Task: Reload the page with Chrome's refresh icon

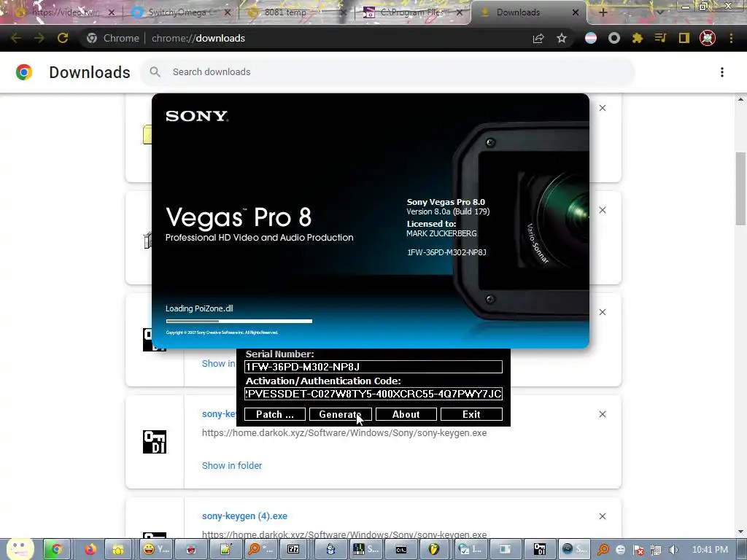Action: tap(63, 38)
